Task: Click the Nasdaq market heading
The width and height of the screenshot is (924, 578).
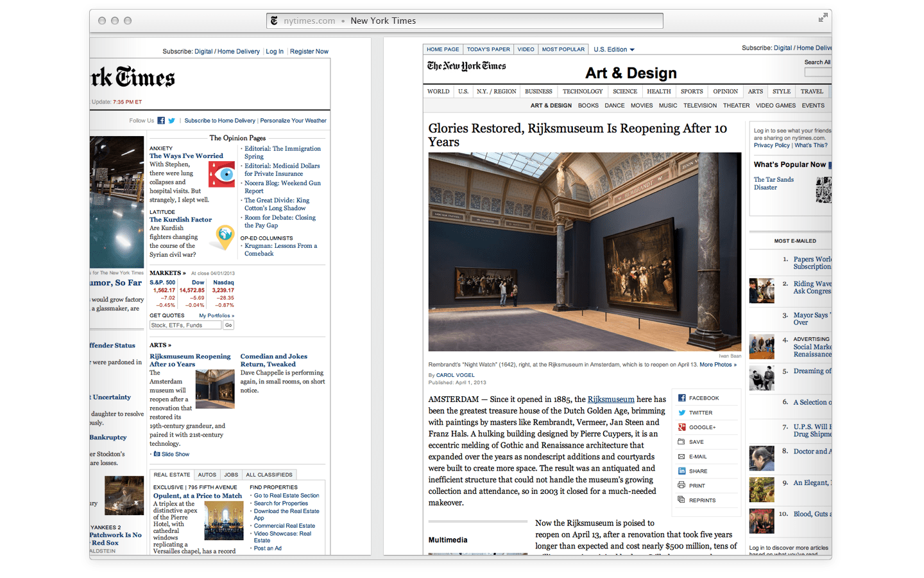Action: click(223, 283)
